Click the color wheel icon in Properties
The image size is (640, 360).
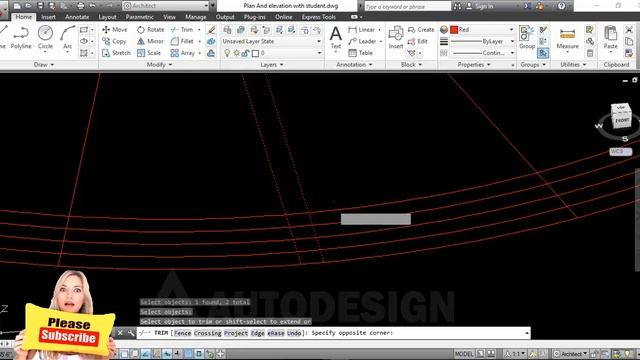(x=444, y=29)
